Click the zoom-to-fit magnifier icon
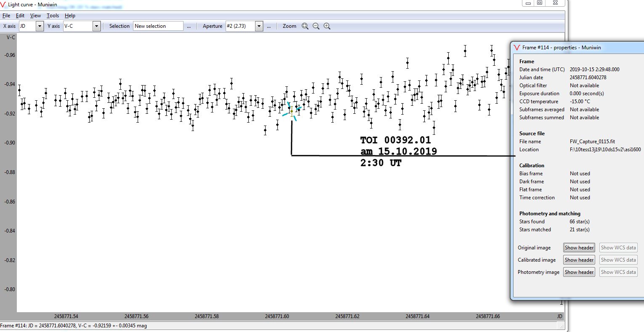This screenshot has height=332, width=644. [305, 26]
